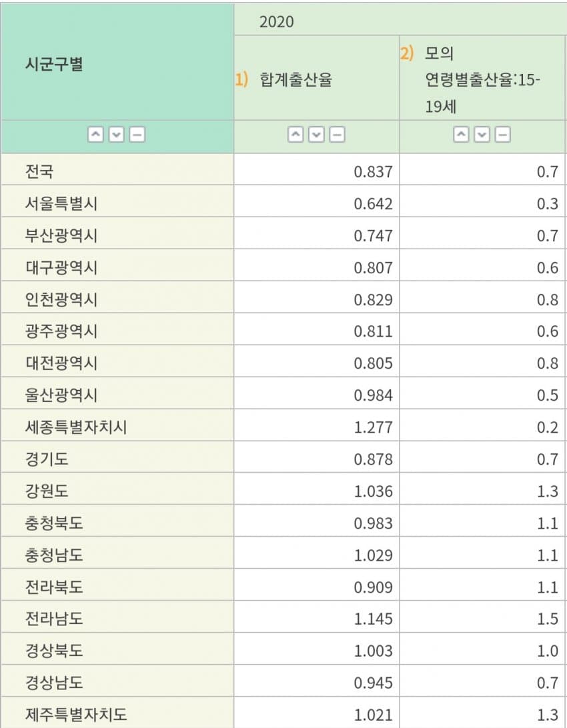Click 합계출산율 value 1.277 for 세종
Screen dimensions: 567x728
click(x=373, y=427)
